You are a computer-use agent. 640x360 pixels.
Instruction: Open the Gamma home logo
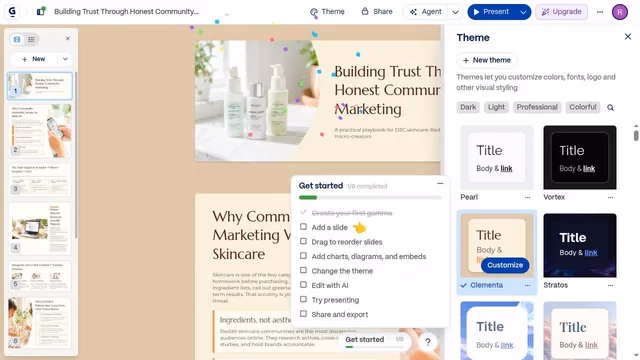(x=12, y=11)
